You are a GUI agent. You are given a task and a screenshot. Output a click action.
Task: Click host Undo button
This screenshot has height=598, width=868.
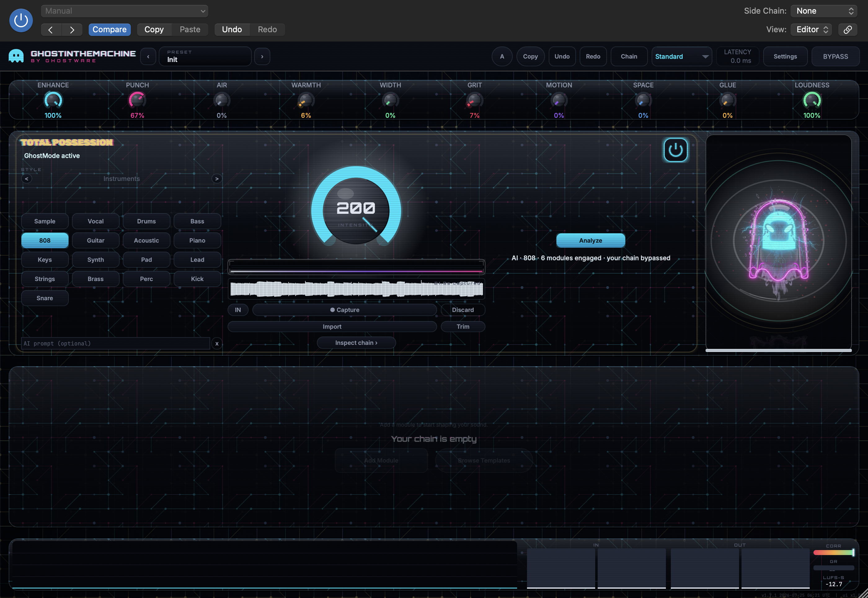(232, 30)
